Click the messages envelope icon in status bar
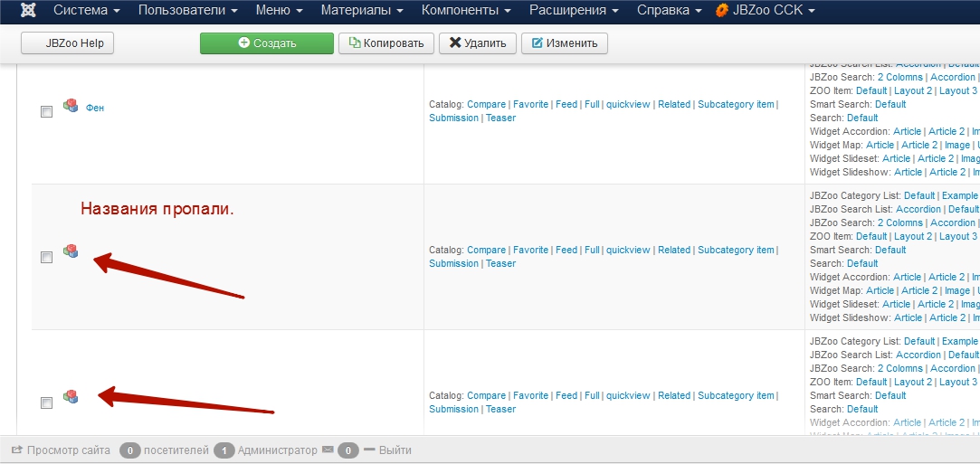Viewport: 980px width, 464px height. tap(328, 450)
